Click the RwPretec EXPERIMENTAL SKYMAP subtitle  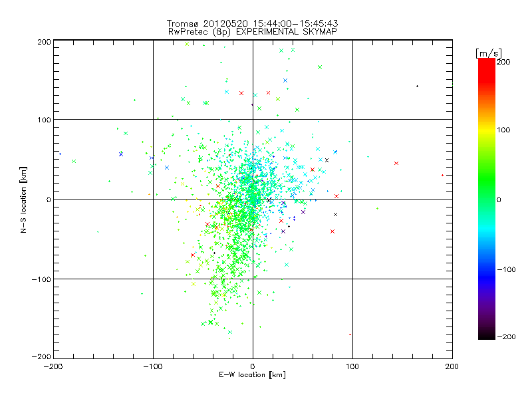click(x=253, y=32)
